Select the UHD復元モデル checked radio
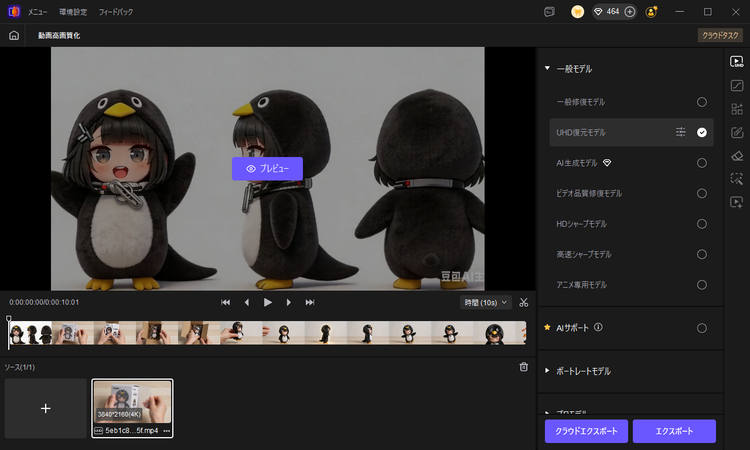 click(702, 132)
